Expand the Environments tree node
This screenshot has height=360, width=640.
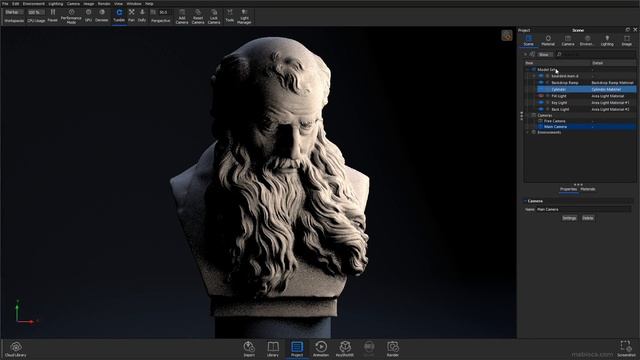pos(527,132)
